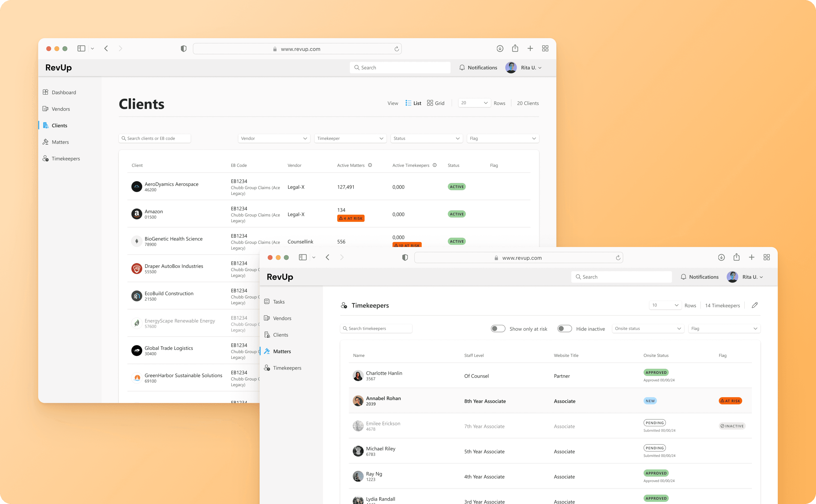816x504 pixels.
Task: Expand the Onsite status dropdown
Action: (x=648, y=328)
